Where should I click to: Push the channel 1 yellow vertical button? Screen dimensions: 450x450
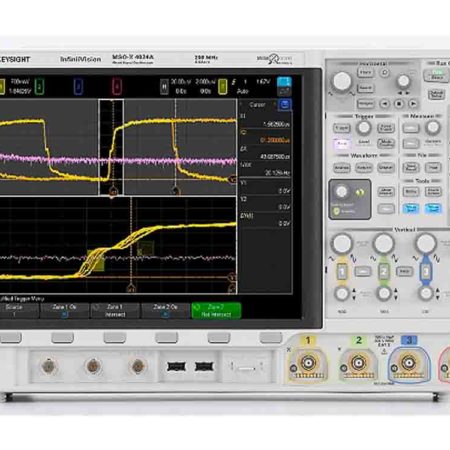(342, 272)
